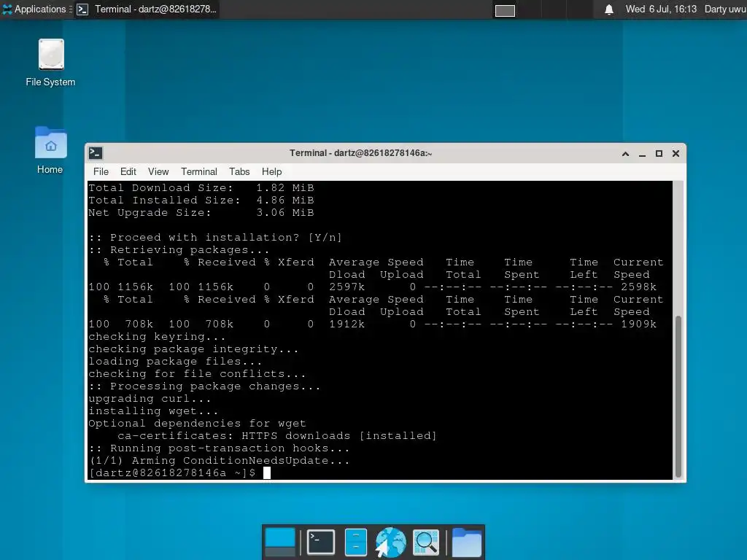This screenshot has height=560, width=747.
Task: Open the notification bell icon
Action: tap(609, 9)
